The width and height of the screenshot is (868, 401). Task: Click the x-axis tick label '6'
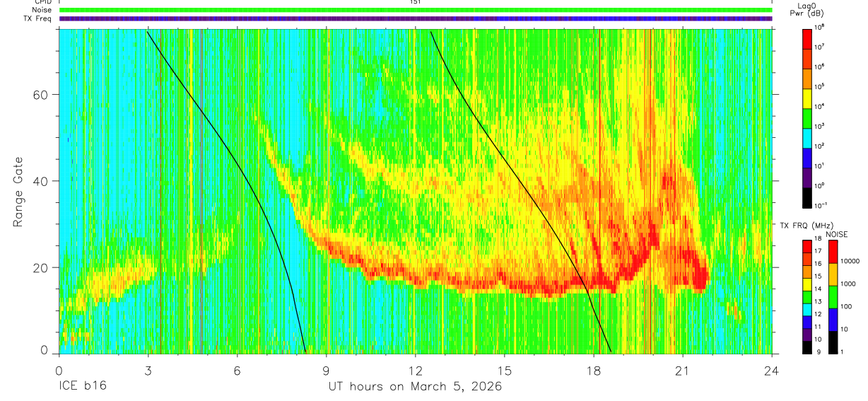[x=237, y=370]
